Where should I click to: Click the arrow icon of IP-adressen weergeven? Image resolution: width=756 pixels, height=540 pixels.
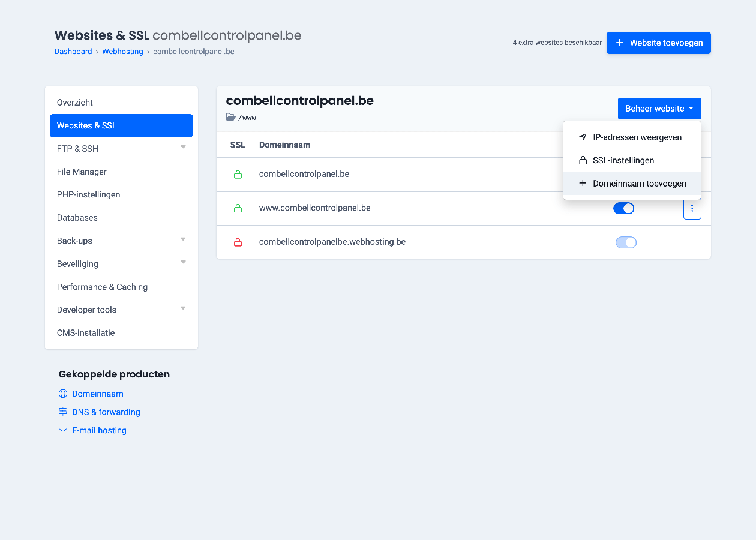coord(583,137)
